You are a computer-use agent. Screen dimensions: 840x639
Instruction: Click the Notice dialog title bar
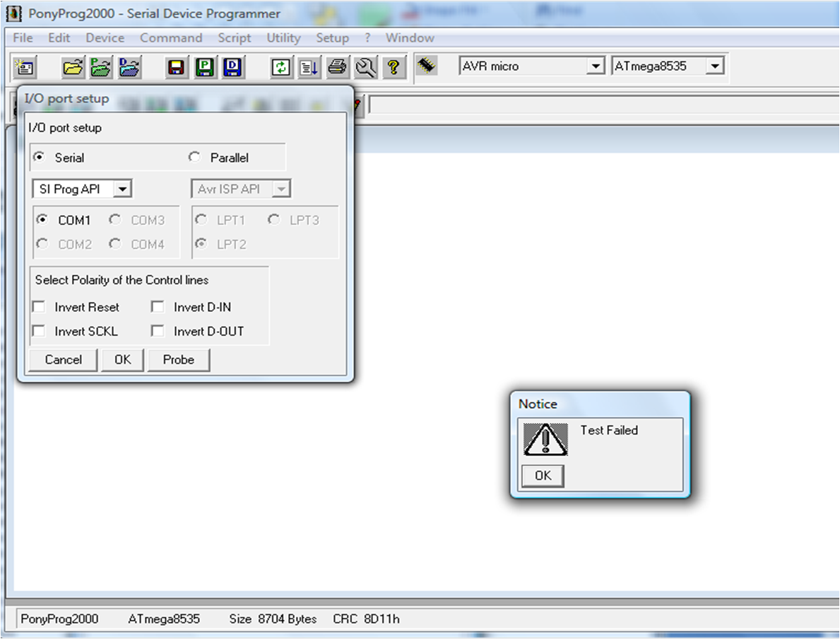point(600,404)
